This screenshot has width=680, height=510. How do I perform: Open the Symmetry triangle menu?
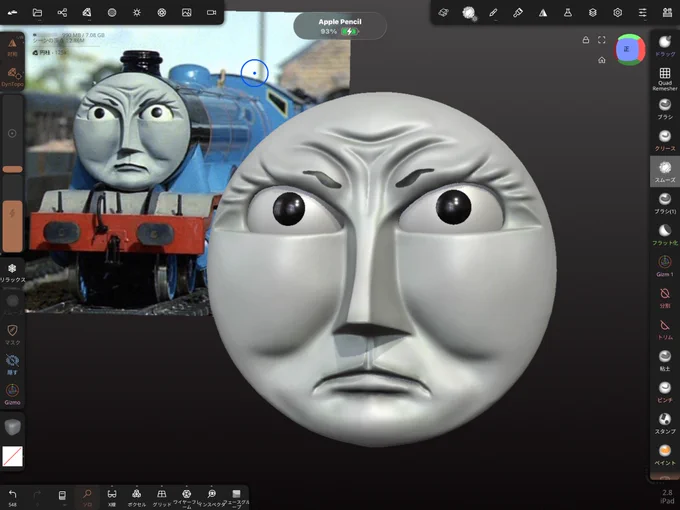pyautogui.click(x=543, y=13)
